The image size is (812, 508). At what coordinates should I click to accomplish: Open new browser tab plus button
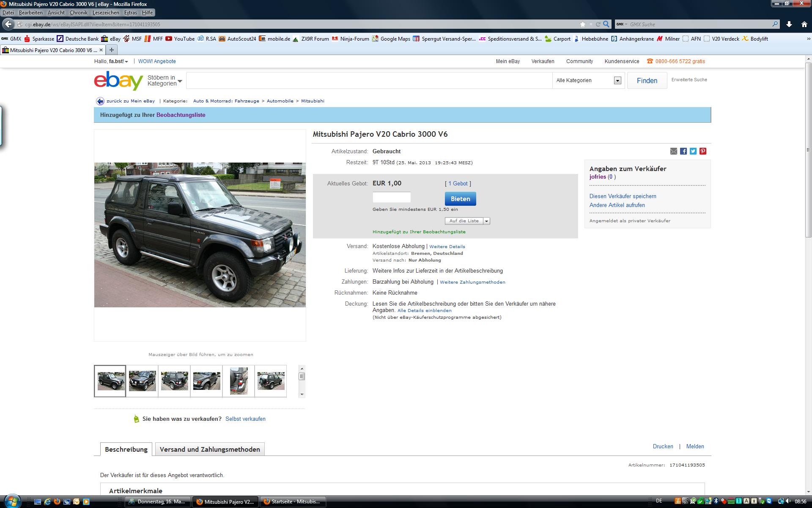pos(112,50)
